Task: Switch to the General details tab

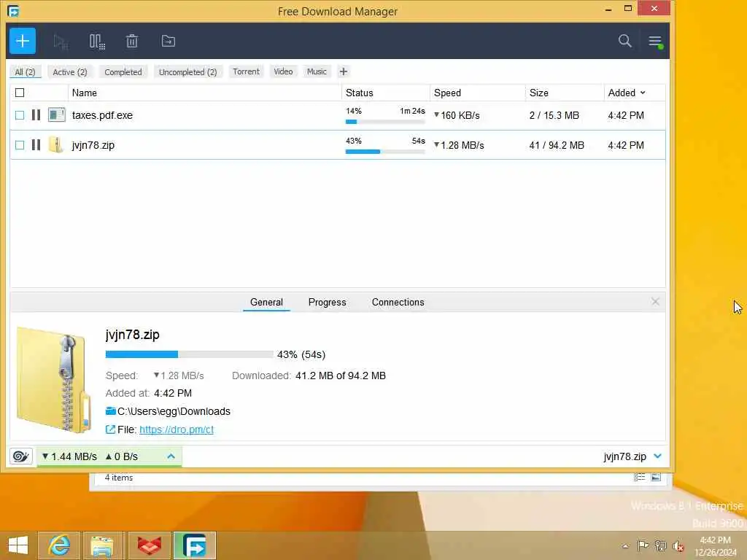Action: (266, 303)
